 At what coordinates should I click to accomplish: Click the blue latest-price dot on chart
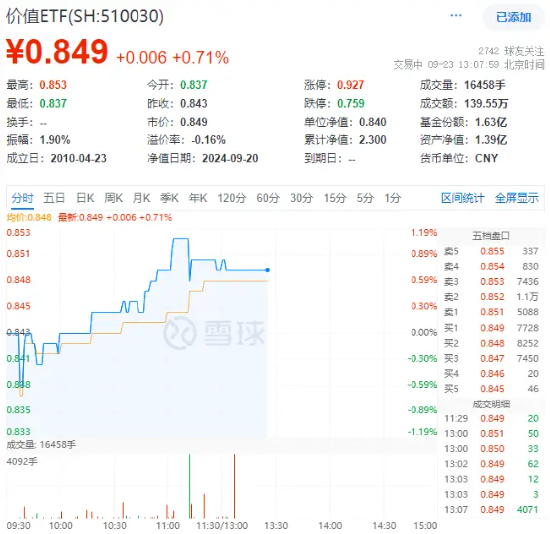(268, 270)
